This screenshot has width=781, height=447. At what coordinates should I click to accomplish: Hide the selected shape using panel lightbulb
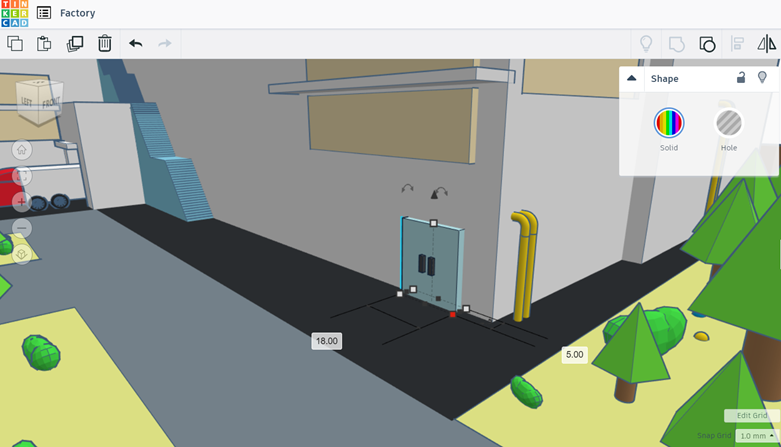[x=762, y=77]
